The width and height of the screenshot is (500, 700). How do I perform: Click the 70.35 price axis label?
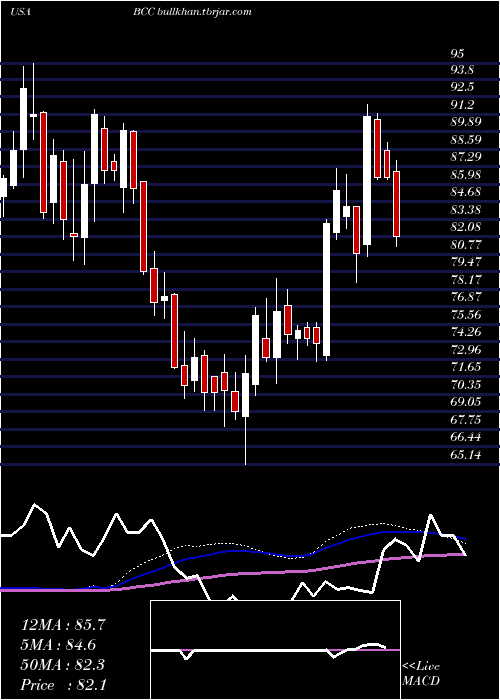coord(465,384)
